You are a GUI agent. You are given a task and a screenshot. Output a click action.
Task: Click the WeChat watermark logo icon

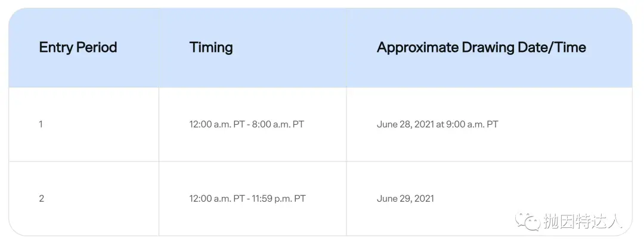[528, 221]
